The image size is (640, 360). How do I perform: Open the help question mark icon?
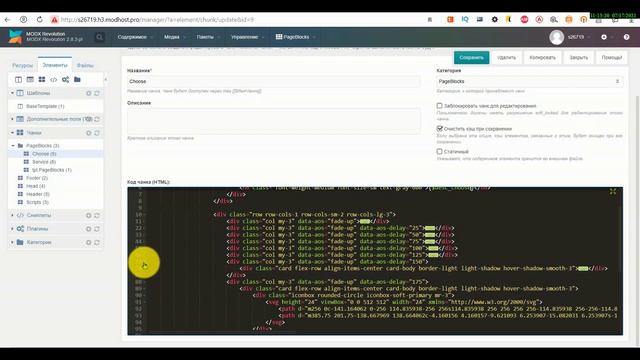[627, 37]
